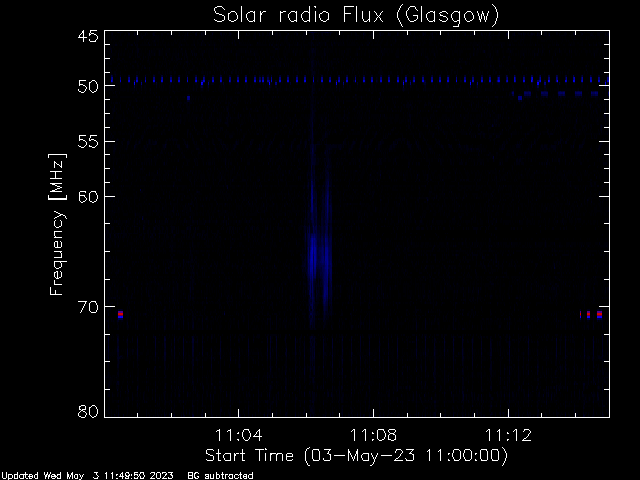Image resolution: width=640 pixels, height=480 pixels.
Task: Click the 60 MHz axis value
Action: (x=88, y=197)
